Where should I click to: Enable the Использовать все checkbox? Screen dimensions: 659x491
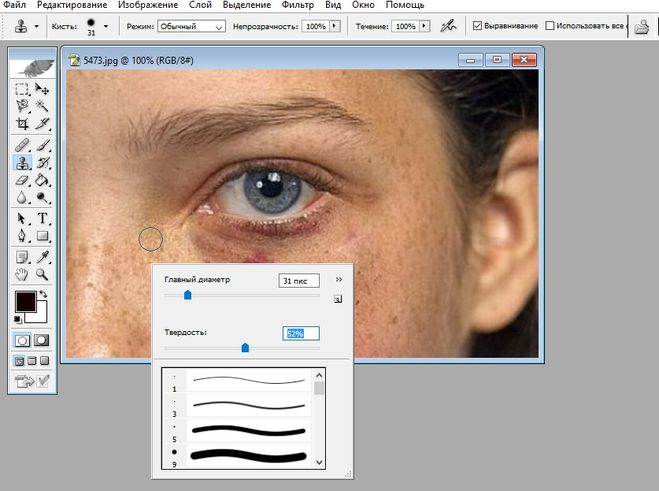[x=551, y=25]
